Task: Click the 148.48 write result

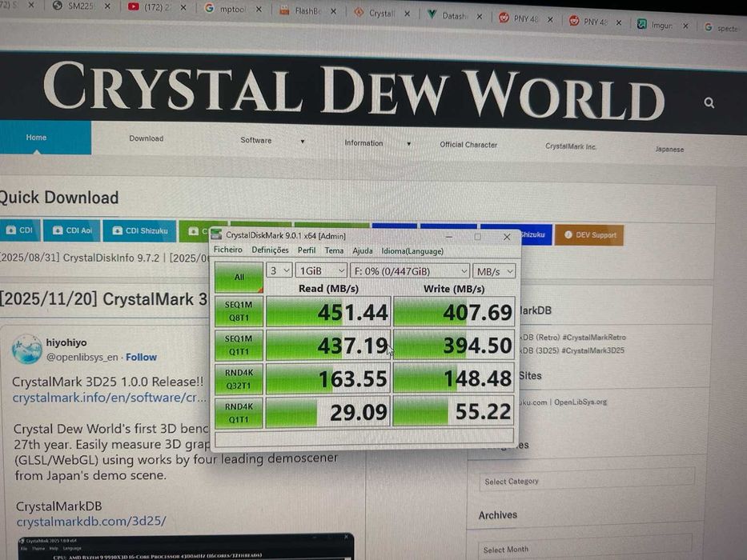Action: [x=454, y=379]
